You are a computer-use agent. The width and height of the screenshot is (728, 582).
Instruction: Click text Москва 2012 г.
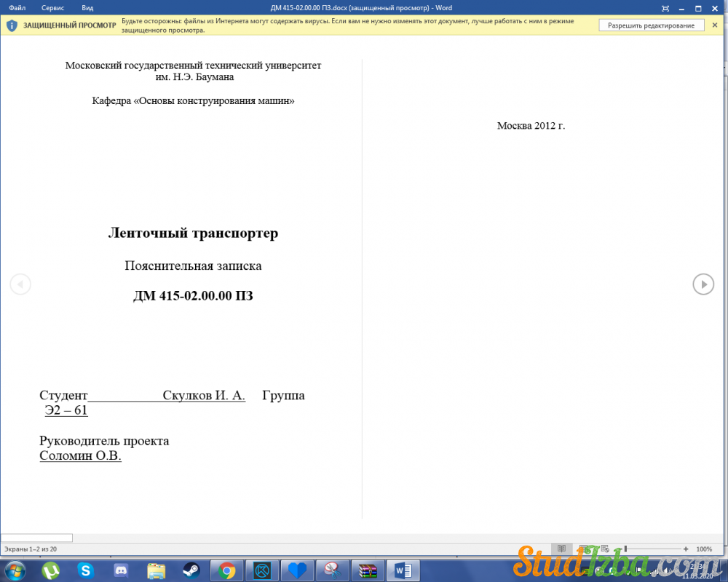tap(531, 126)
